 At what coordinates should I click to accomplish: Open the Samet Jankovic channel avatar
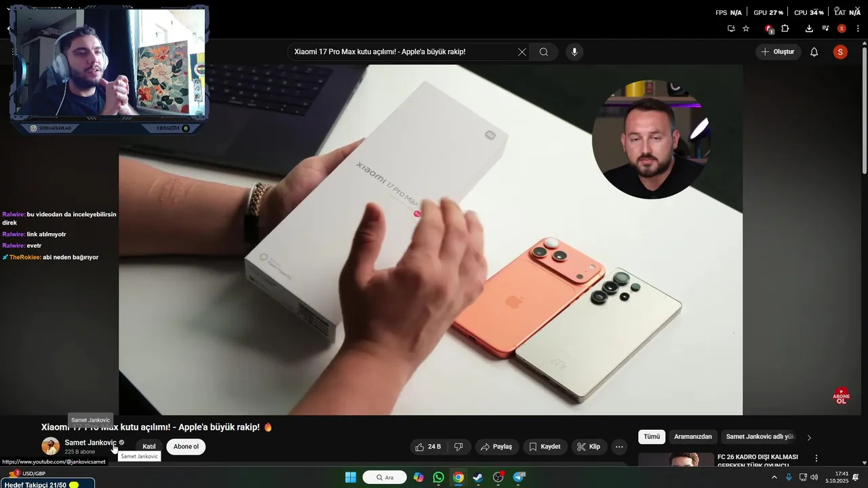[x=50, y=446]
